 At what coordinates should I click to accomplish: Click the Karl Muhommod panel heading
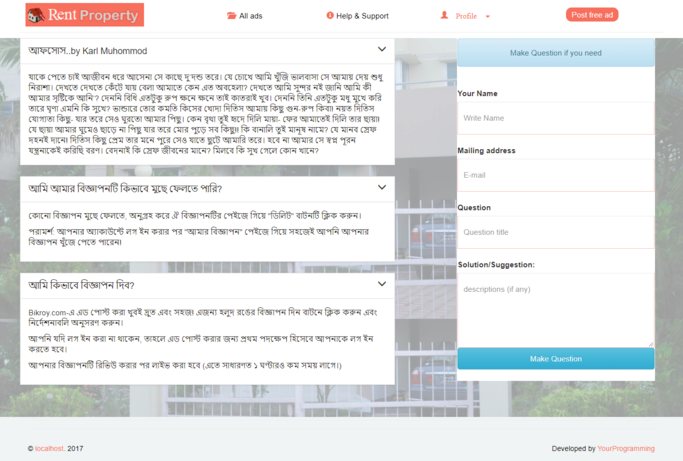coord(88,50)
